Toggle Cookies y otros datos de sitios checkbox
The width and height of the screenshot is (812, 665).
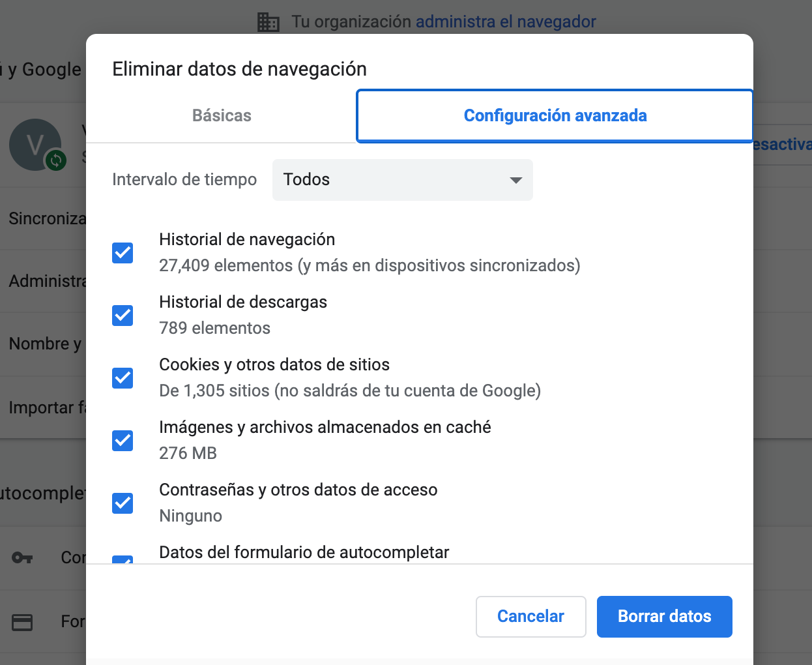(x=123, y=377)
